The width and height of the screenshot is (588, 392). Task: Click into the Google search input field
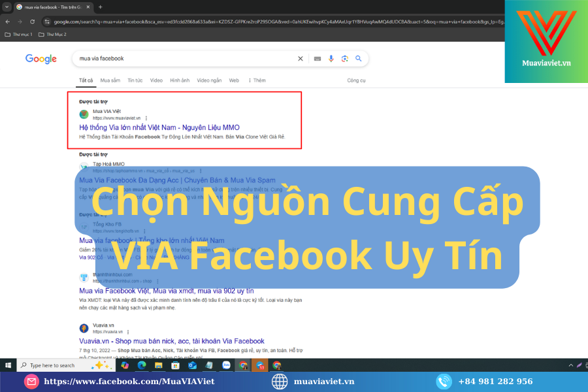(x=183, y=59)
